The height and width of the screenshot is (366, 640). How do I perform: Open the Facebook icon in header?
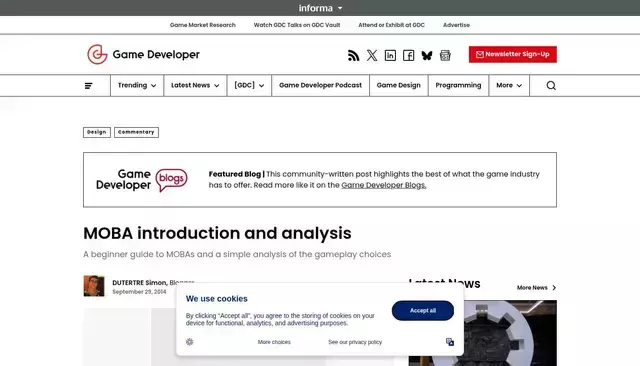coord(409,55)
